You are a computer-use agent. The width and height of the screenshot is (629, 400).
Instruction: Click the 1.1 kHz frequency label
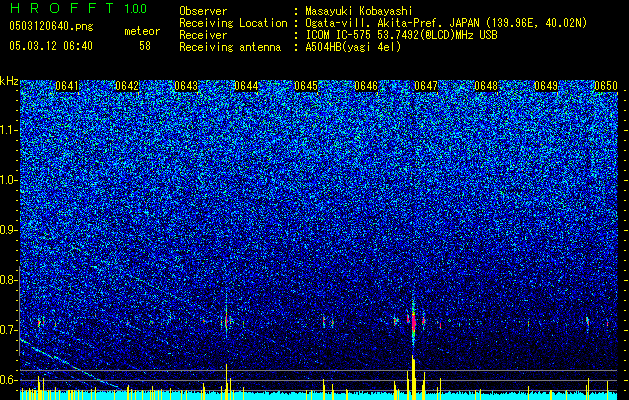pyautogui.click(x=8, y=130)
